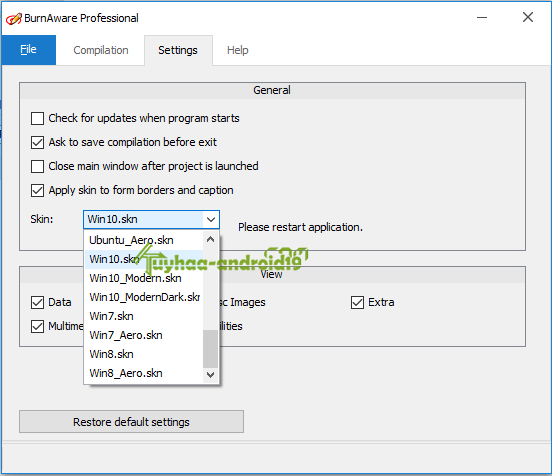The height and width of the screenshot is (476, 552).
Task: Uncheck the Data view checkbox
Action: [37, 302]
